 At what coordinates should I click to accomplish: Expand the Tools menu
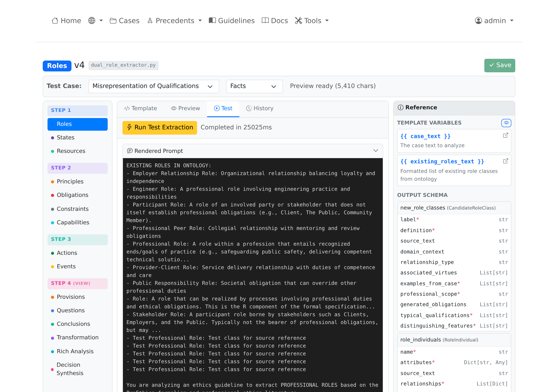tap(312, 21)
